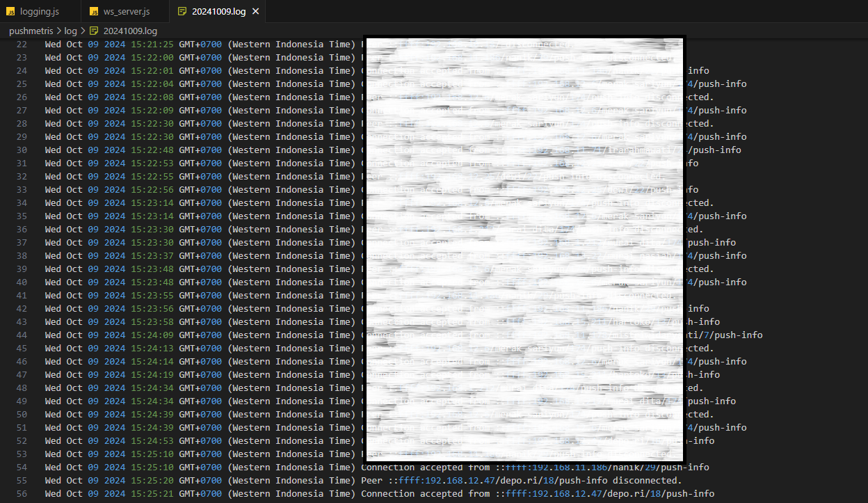This screenshot has width=868, height=503.
Task: Click the timestamp 15:22:04 in the log
Action: [152, 84]
